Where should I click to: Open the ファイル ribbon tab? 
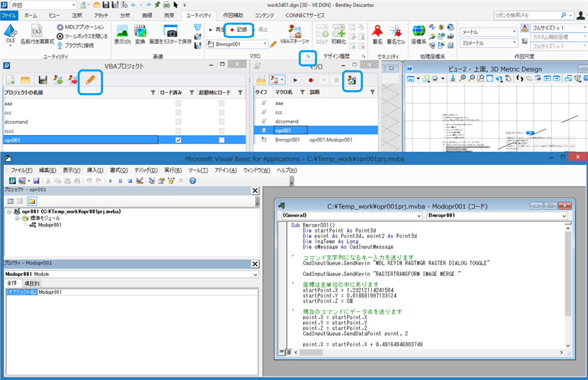(x=9, y=16)
